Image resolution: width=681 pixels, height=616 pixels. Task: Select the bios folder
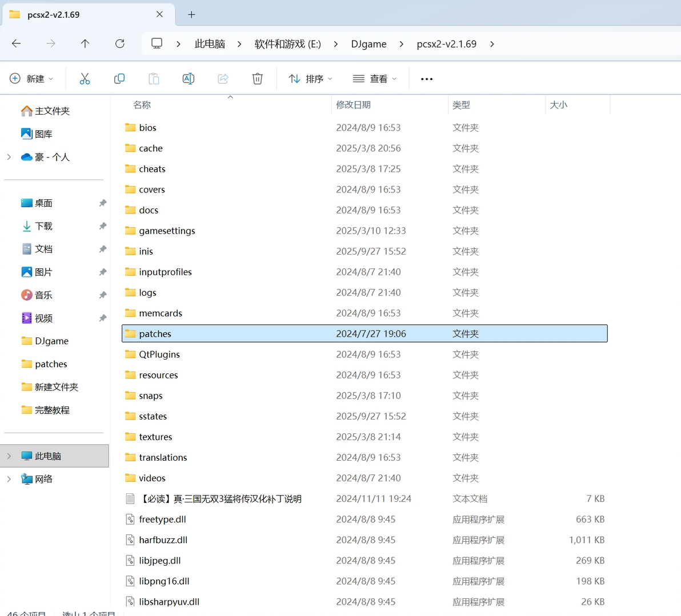coord(365,128)
